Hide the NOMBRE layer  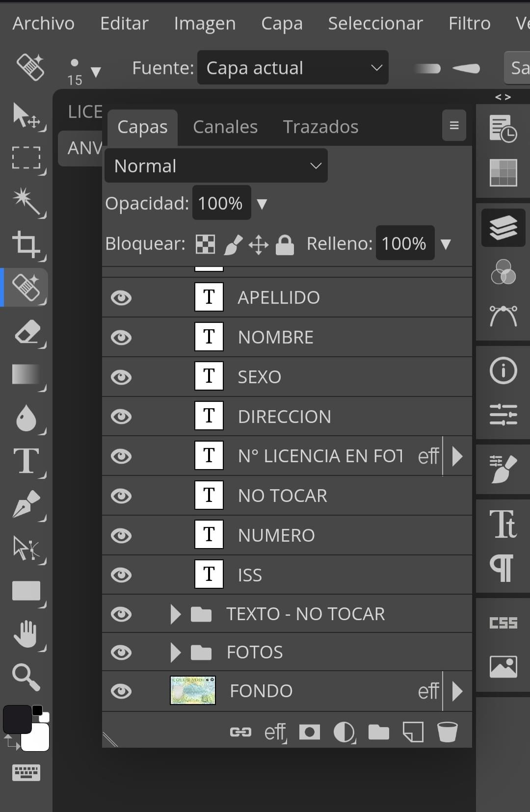121,338
